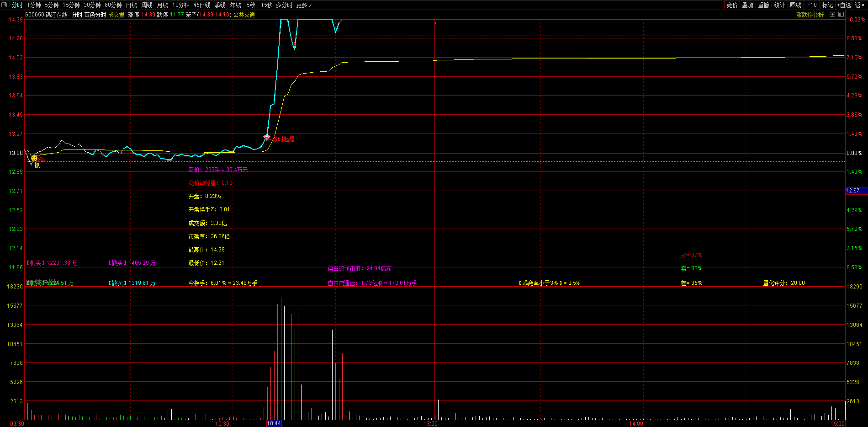868x427 pixels.
Task: Switch to 1分钟 chart period
Action: coord(34,5)
